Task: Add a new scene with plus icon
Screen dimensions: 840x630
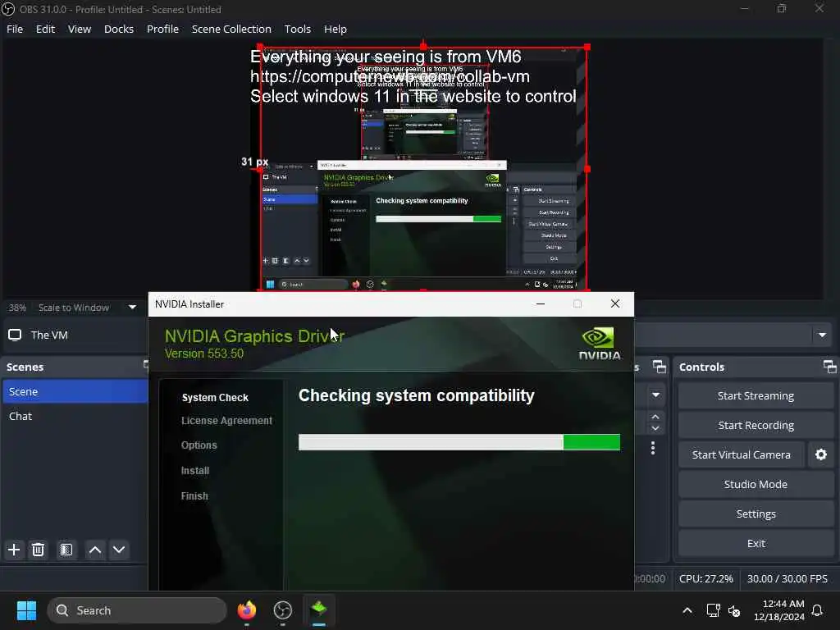Action: [14, 550]
